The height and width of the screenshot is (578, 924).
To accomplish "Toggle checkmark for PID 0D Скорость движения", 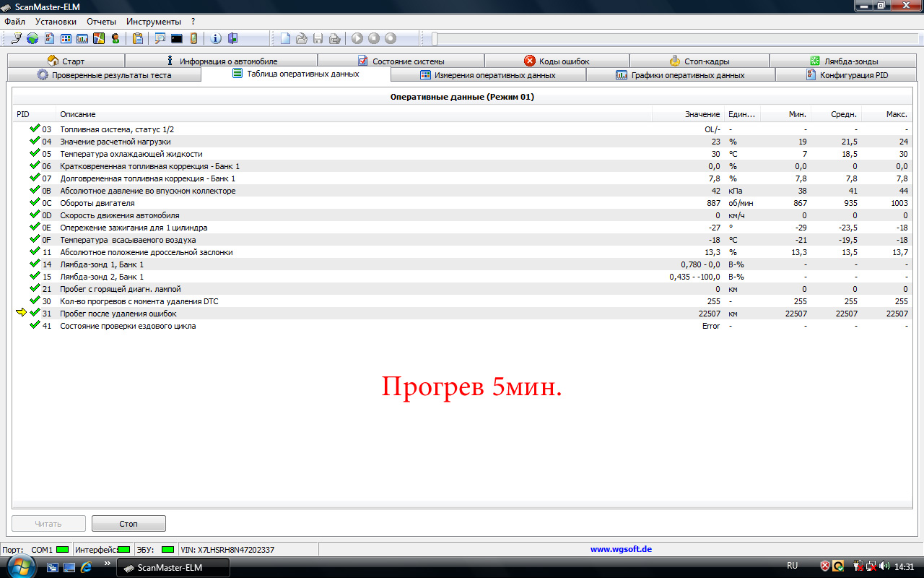I will point(35,215).
